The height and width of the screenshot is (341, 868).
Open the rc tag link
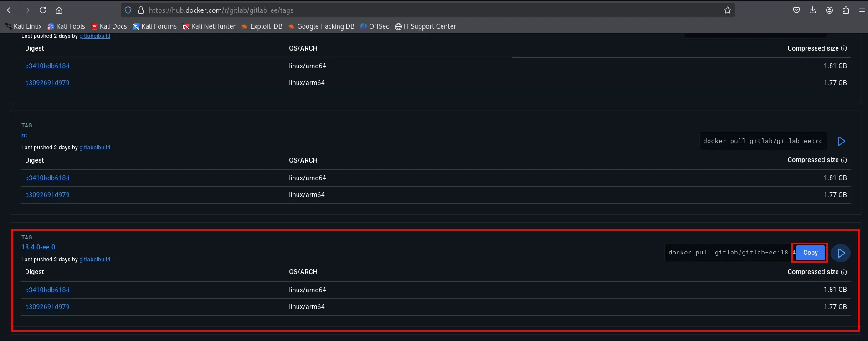24,135
